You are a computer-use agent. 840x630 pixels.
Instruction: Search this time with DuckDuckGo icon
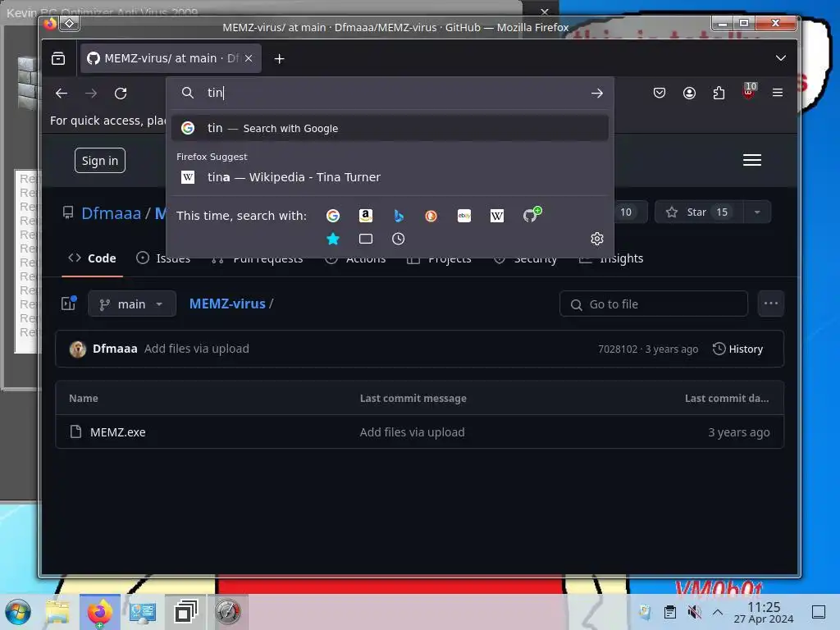pyautogui.click(x=431, y=216)
